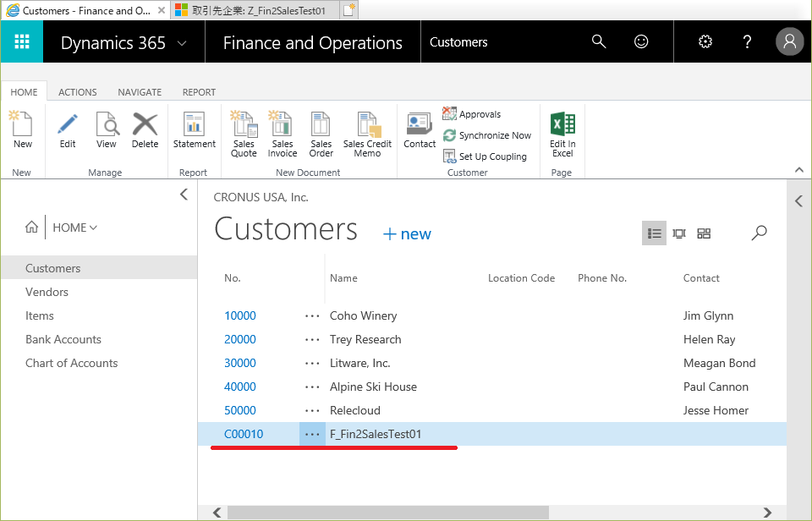Switch to the Z_Fin2SalesTest01 browser tab

click(255, 10)
